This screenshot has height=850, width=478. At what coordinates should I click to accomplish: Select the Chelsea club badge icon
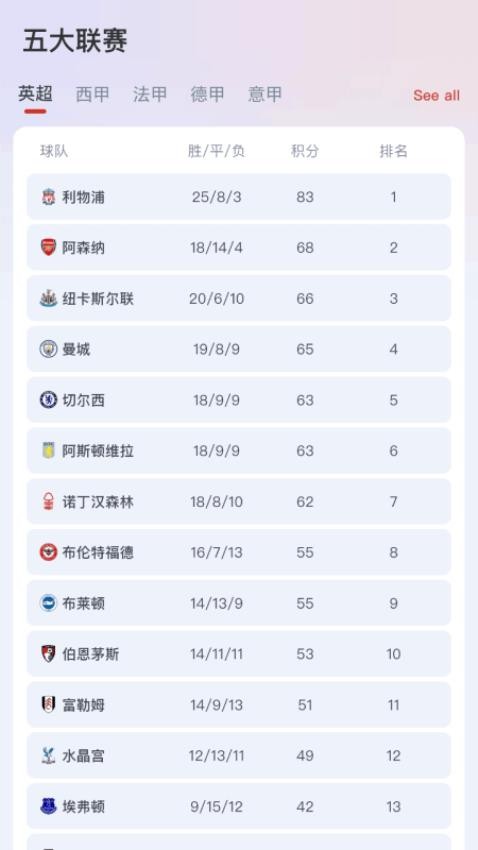(x=48, y=400)
